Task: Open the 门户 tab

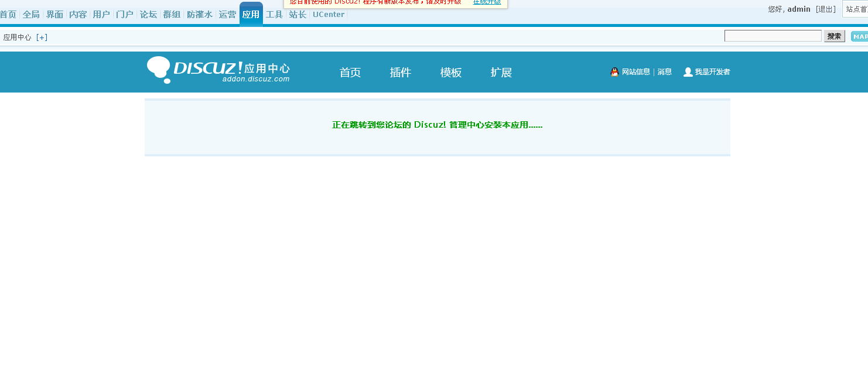Action: [x=125, y=15]
